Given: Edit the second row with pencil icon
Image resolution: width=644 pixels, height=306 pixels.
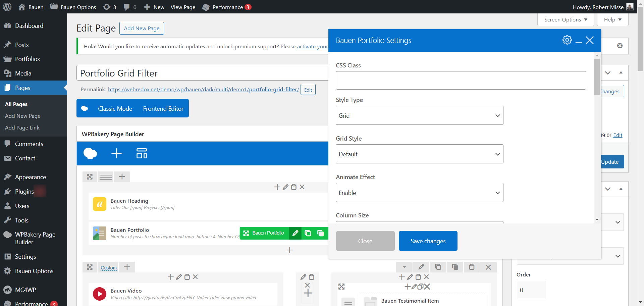Looking at the screenshot, I should pos(421,267).
